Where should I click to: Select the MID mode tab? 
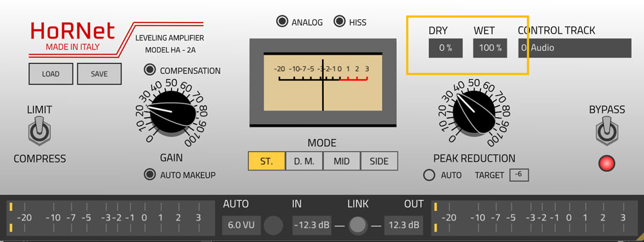coord(341,161)
